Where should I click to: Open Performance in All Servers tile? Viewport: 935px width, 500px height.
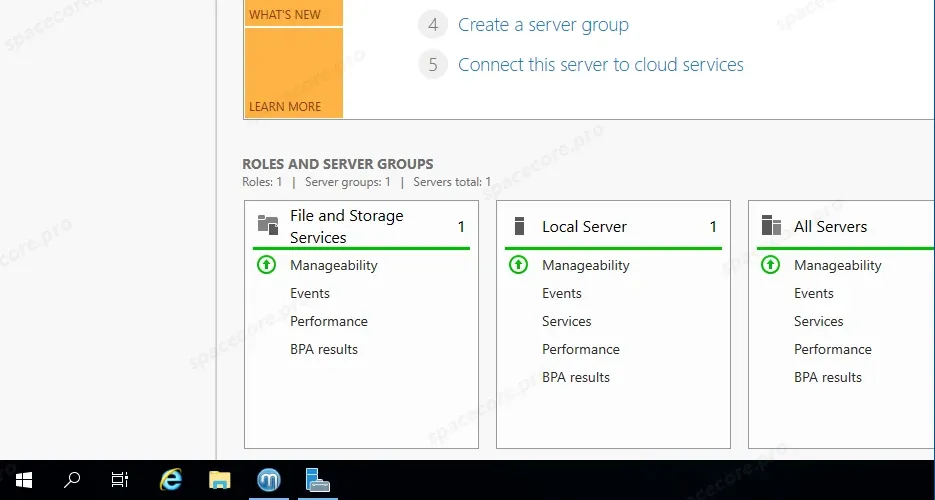coord(832,349)
